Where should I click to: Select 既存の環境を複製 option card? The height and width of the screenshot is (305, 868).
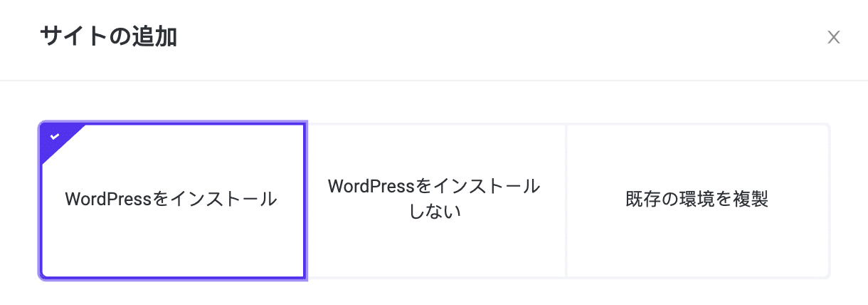point(698,200)
